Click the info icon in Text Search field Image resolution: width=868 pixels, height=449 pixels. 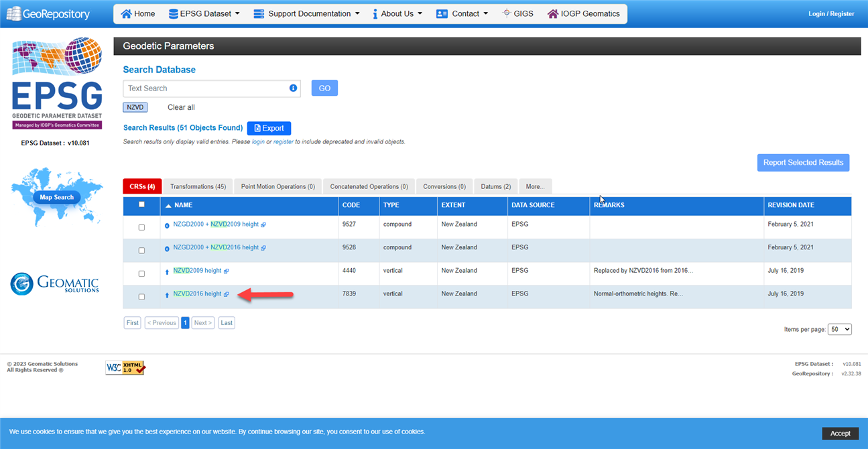click(293, 88)
